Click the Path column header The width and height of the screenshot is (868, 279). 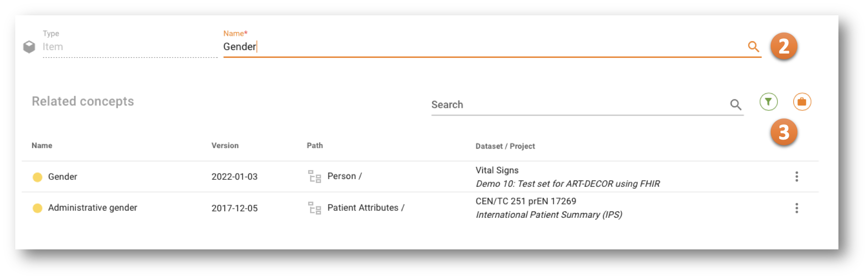click(x=315, y=146)
